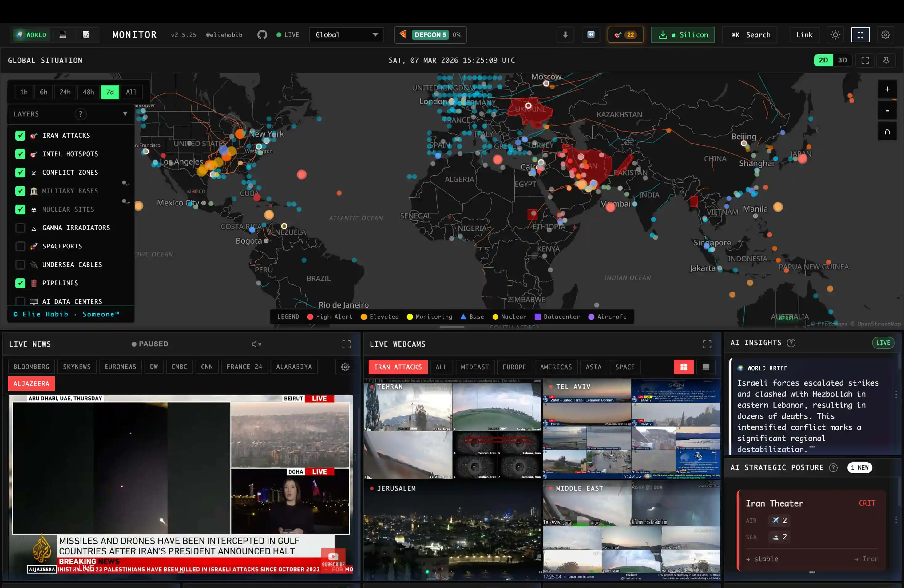Enable the GAMMA IRRADIATORS layer
This screenshot has height=588, width=904.
point(20,228)
